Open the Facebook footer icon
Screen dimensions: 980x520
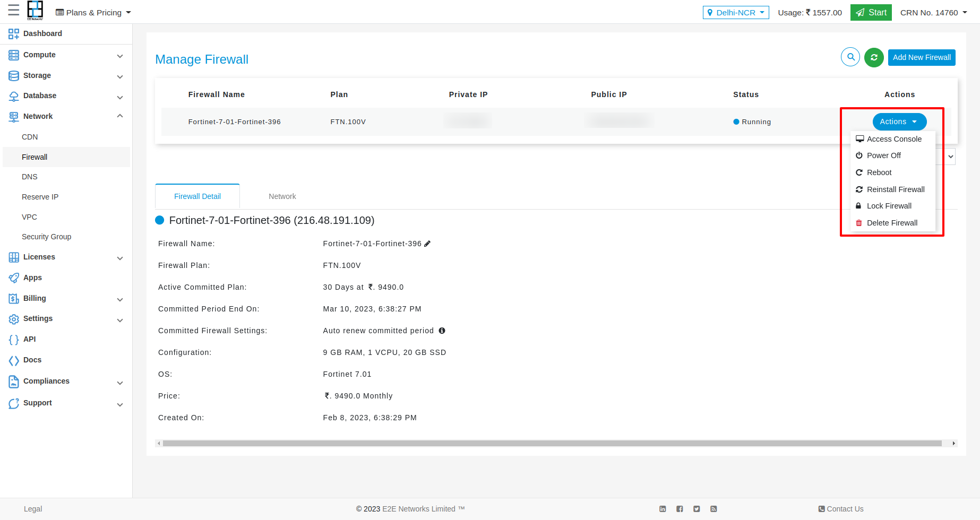(x=680, y=509)
